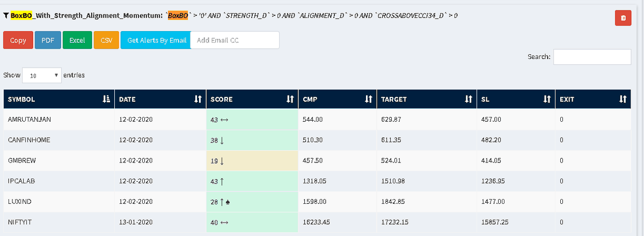Click the stop-loss value 457.00
The image size is (644, 236).
[x=491, y=119]
